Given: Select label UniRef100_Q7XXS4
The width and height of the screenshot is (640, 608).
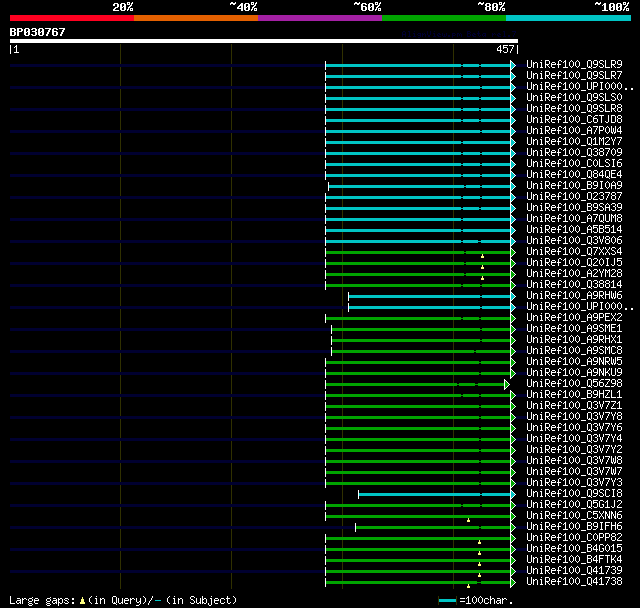Looking at the screenshot, I should [574, 252].
